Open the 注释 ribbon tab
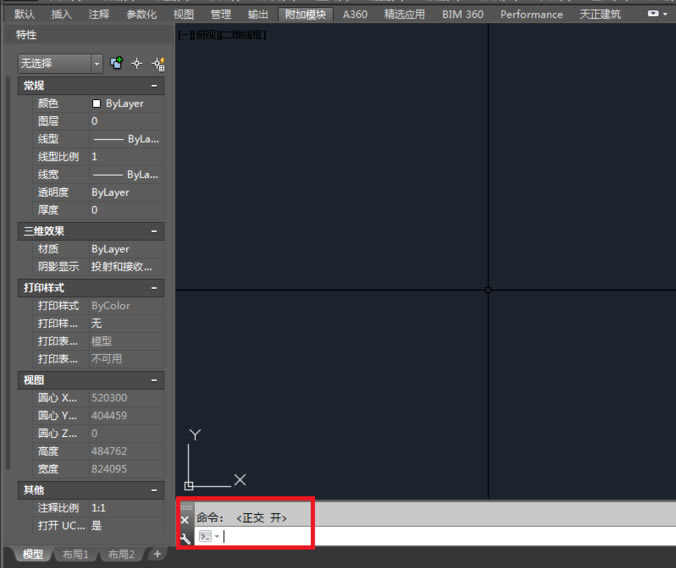 [x=99, y=15]
